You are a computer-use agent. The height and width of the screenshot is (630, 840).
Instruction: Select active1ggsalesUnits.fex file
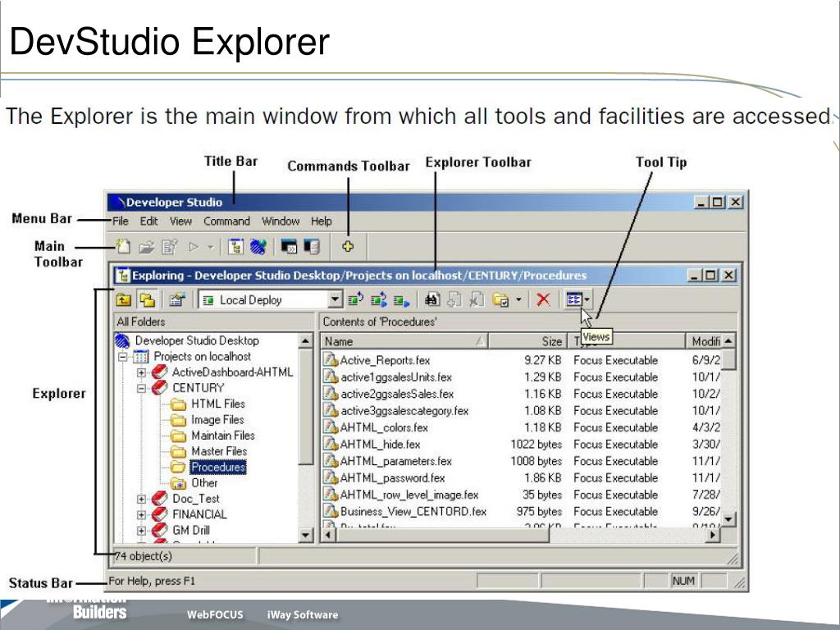click(396, 377)
